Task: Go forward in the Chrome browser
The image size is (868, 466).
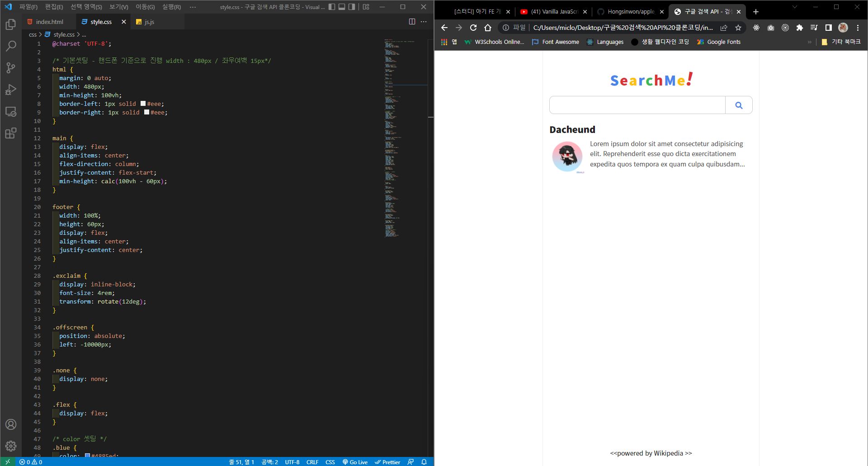Action: pyautogui.click(x=459, y=28)
